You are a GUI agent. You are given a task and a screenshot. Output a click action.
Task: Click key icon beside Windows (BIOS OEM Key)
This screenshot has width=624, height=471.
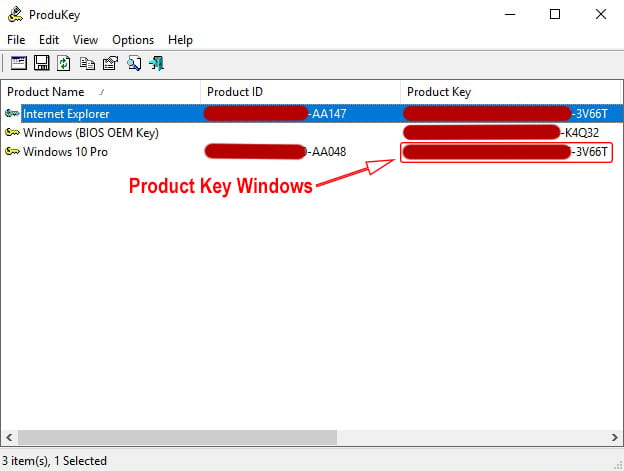12,132
